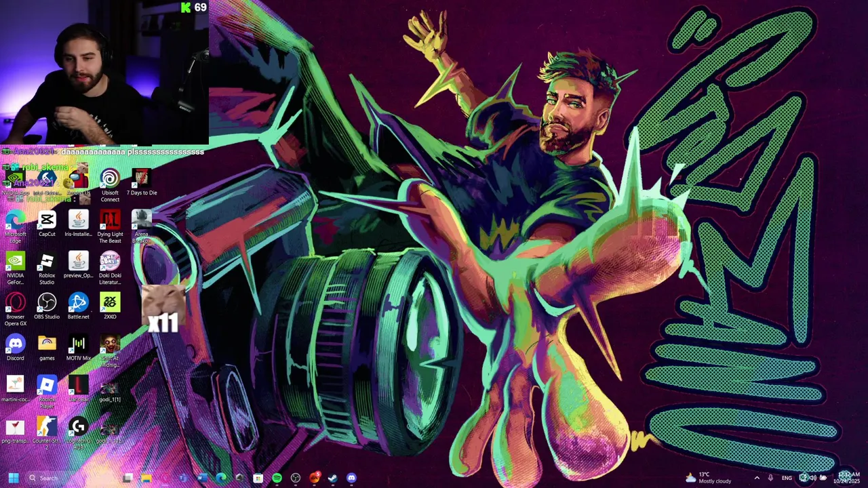Open Microsoft Word from the taskbar
868x488 pixels.
pyautogui.click(x=202, y=478)
